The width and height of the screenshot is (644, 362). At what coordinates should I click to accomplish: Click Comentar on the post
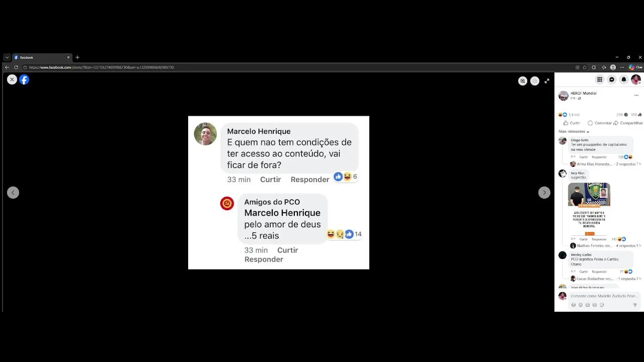tap(600, 123)
